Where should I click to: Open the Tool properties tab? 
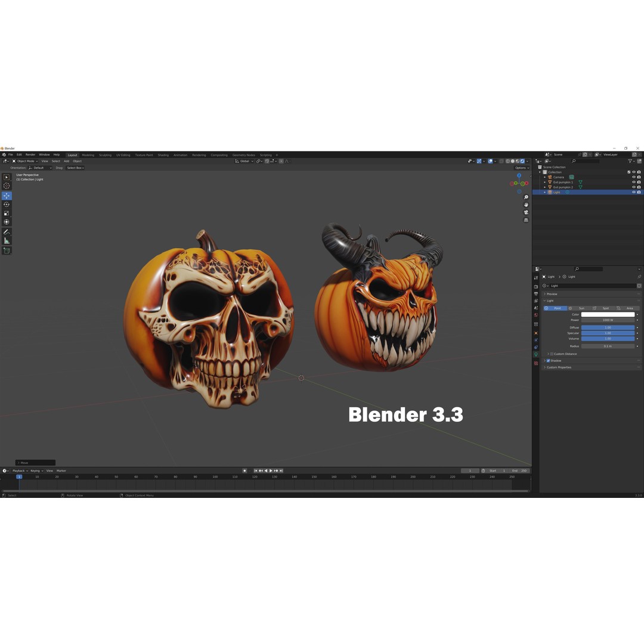click(x=536, y=278)
